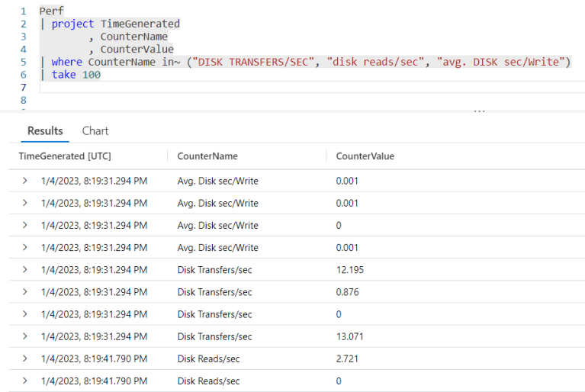Click 'CounterName' on query line 3

[134, 37]
